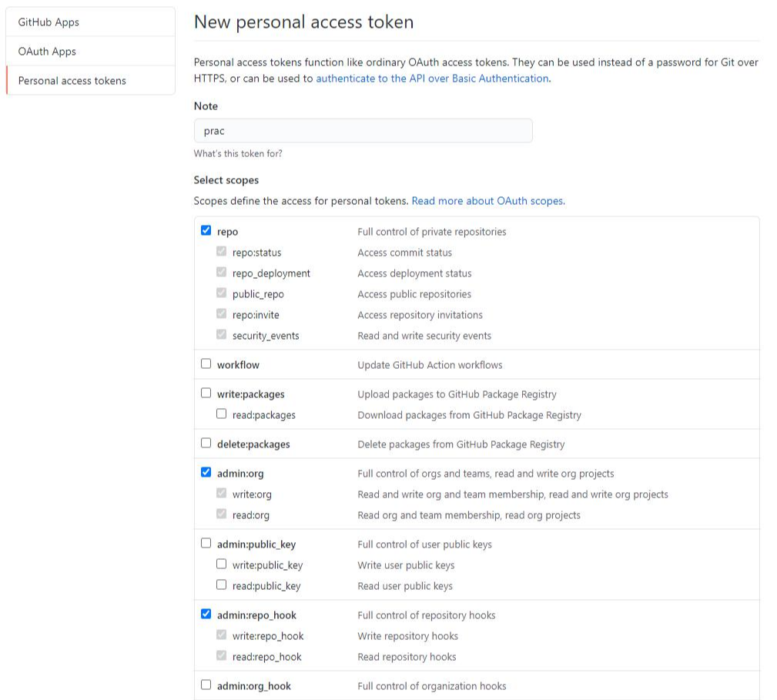Screen dimensions: 777x700
Task: Open the OAuth Apps sidebar item
Action: click(x=91, y=51)
